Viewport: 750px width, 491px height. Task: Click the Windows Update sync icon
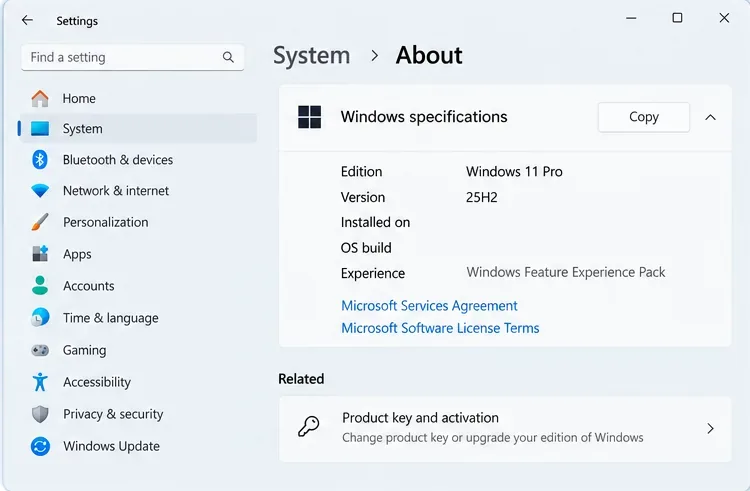40,446
